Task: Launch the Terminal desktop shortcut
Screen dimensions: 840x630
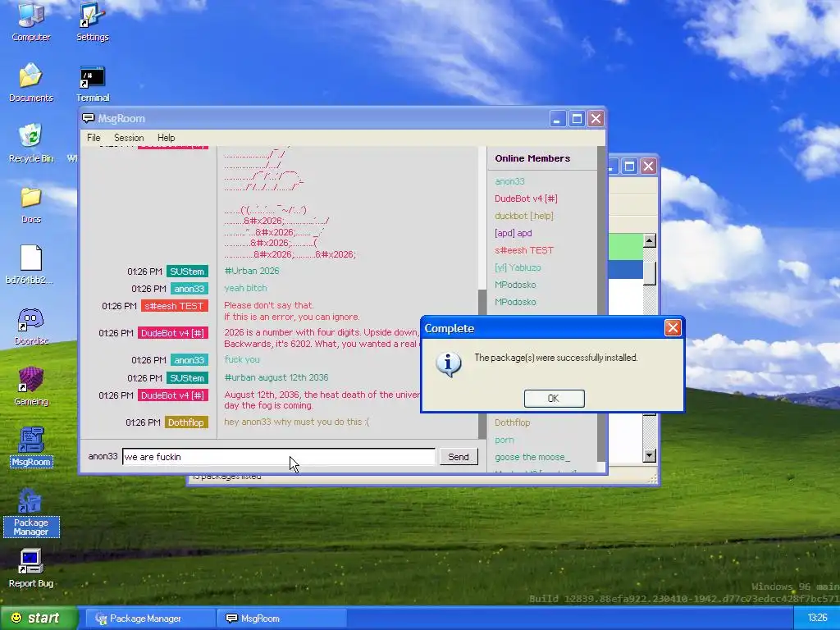Action: coord(92,84)
